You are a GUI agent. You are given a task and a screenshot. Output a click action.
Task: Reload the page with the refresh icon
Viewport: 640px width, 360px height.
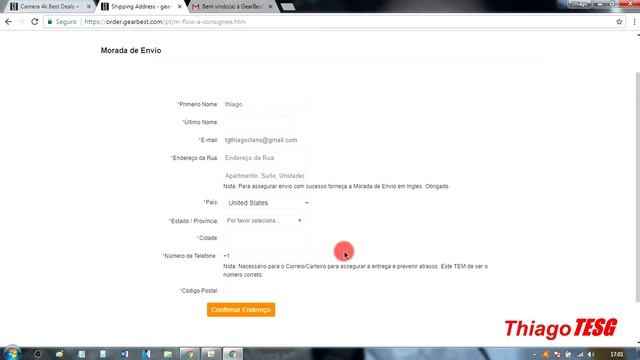(x=35, y=22)
